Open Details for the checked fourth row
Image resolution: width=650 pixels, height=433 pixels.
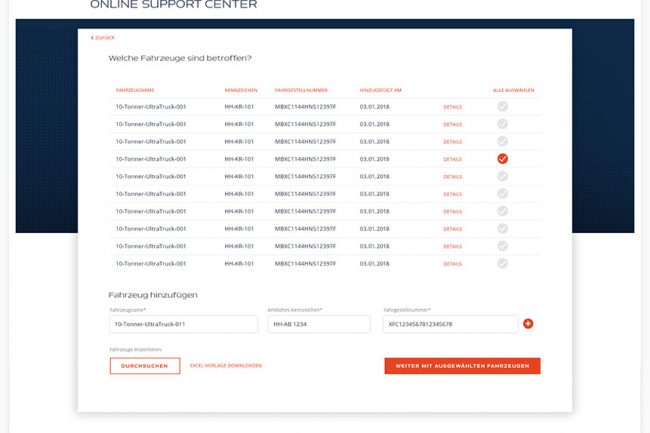(452, 159)
